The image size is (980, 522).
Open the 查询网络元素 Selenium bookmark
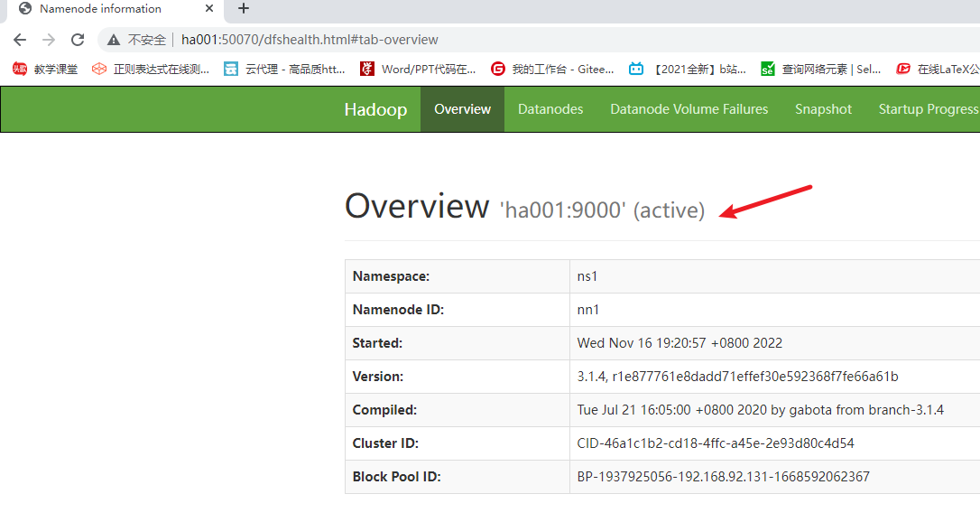(x=820, y=70)
